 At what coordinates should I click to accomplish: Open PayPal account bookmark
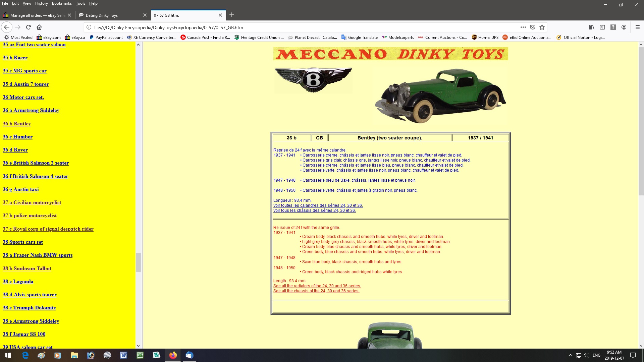(106, 38)
